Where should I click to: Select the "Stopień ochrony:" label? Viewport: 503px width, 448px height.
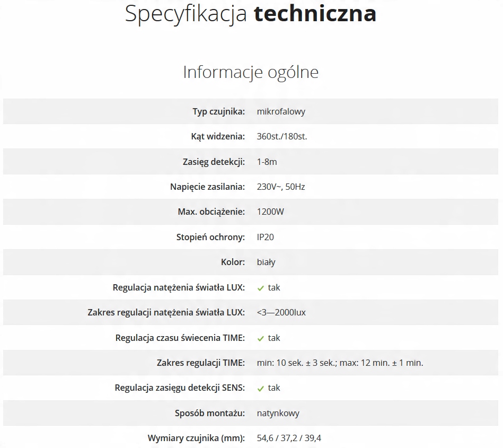[210, 237]
